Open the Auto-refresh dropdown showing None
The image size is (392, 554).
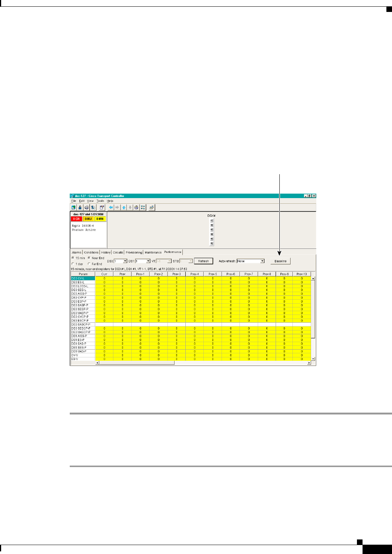(251, 261)
